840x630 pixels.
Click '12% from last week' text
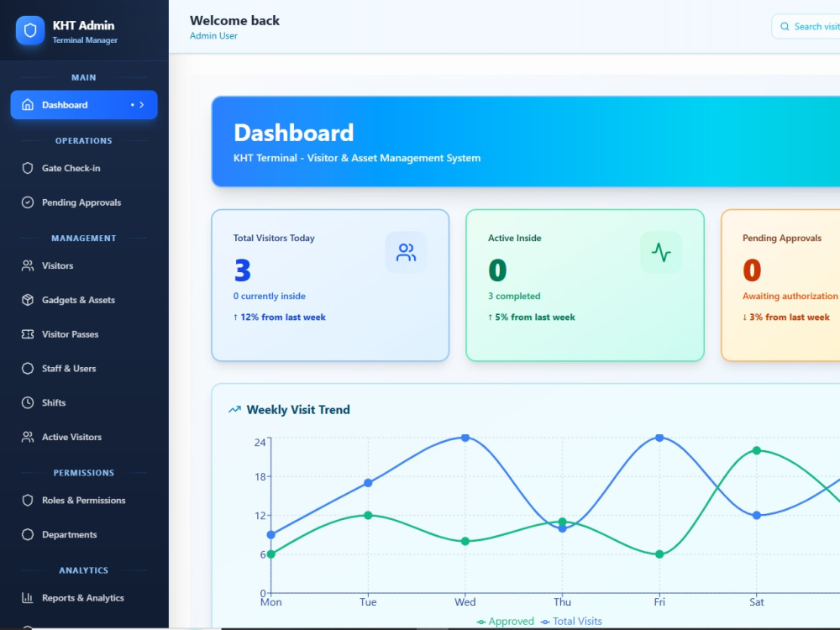coord(283,318)
